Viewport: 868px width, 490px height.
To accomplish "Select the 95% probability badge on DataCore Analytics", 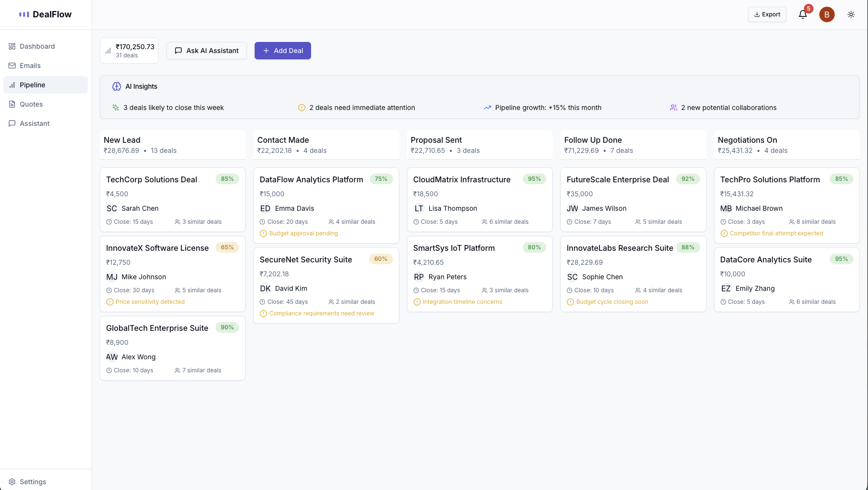I will pyautogui.click(x=841, y=259).
